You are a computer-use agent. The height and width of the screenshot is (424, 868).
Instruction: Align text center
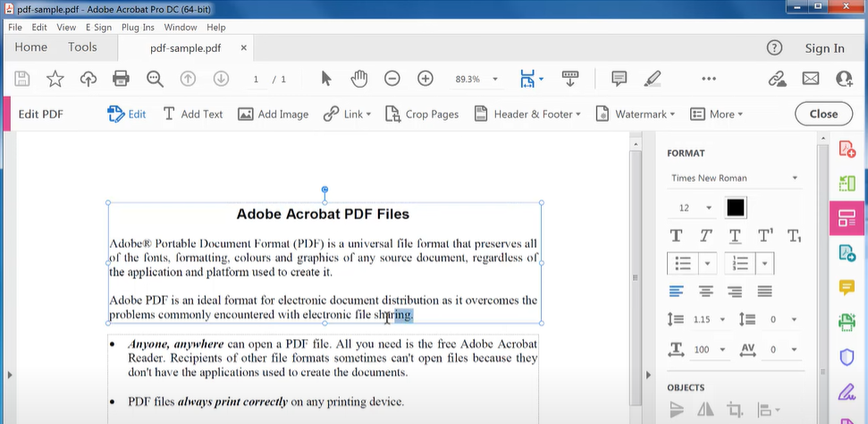pyautogui.click(x=705, y=291)
